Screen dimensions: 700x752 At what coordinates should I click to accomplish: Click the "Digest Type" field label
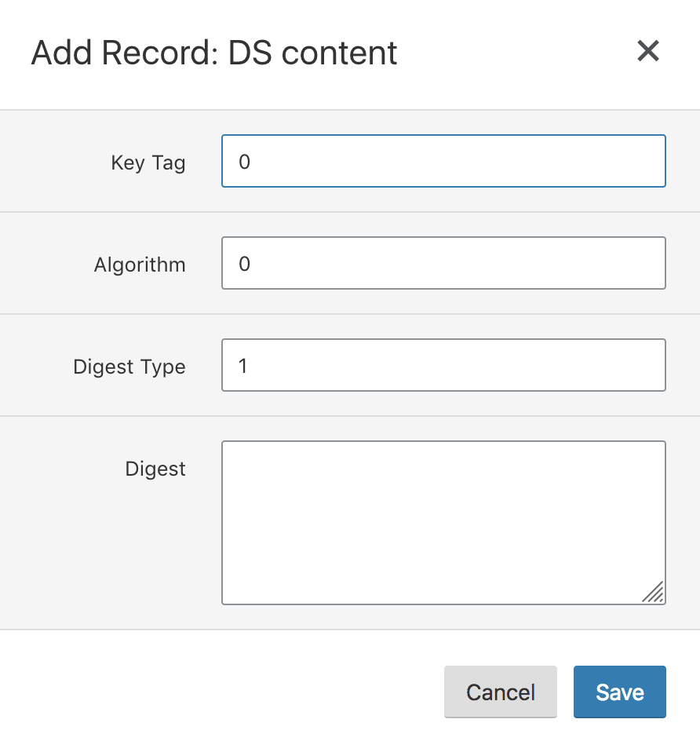click(129, 367)
